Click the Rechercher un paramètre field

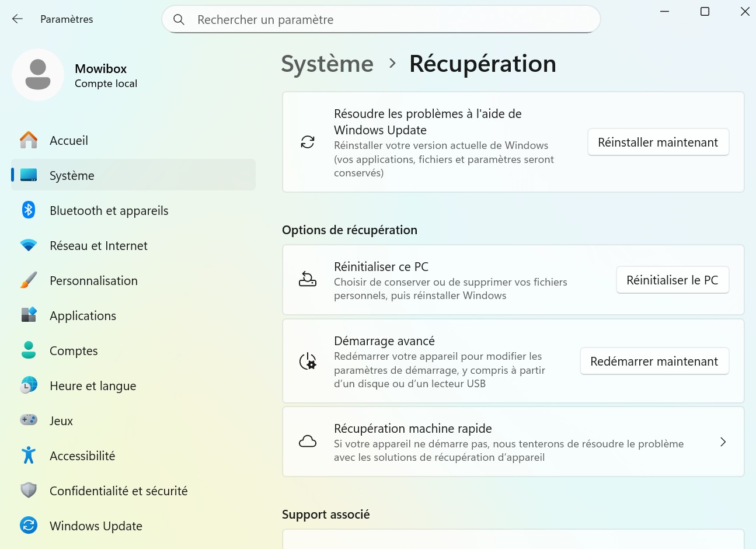pos(350,19)
